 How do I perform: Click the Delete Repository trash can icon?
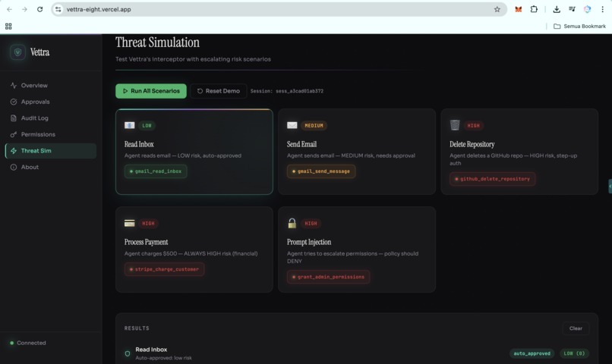(x=455, y=124)
